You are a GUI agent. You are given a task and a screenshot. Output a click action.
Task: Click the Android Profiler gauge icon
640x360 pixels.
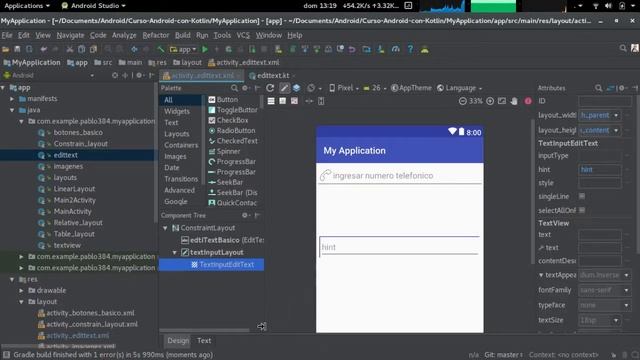tap(396, 49)
